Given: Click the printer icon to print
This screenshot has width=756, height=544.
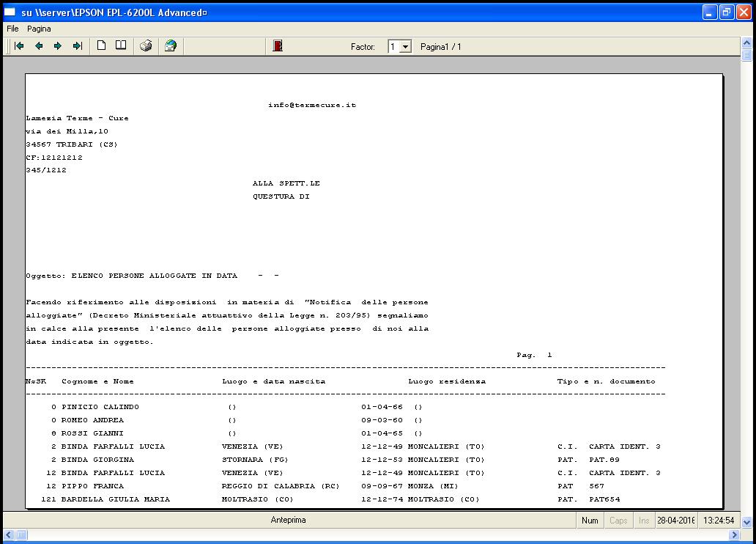Looking at the screenshot, I should [146, 46].
